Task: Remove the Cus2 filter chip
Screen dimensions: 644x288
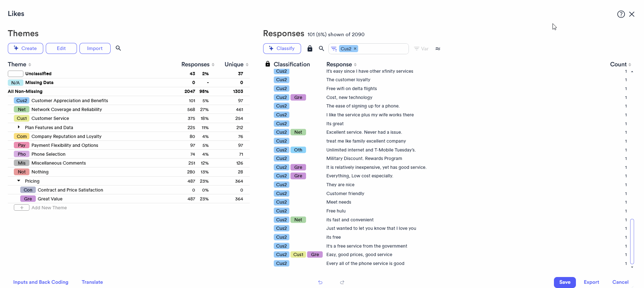Action: [x=356, y=49]
